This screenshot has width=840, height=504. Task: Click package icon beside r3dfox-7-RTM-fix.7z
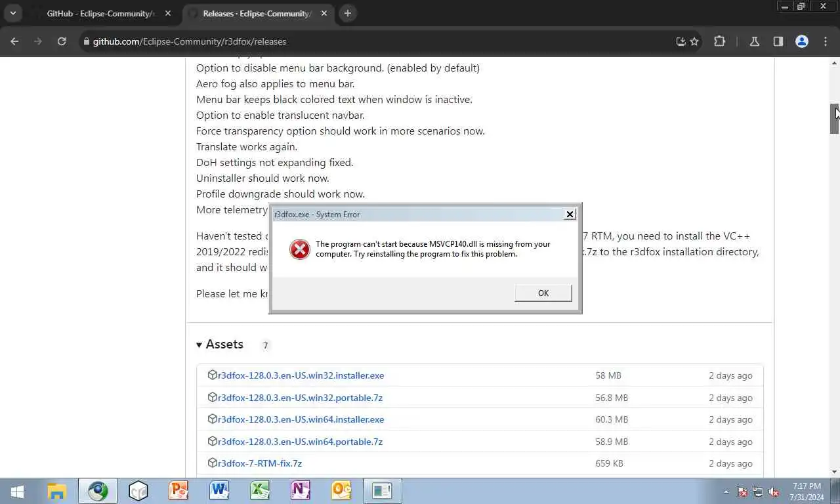click(x=212, y=463)
